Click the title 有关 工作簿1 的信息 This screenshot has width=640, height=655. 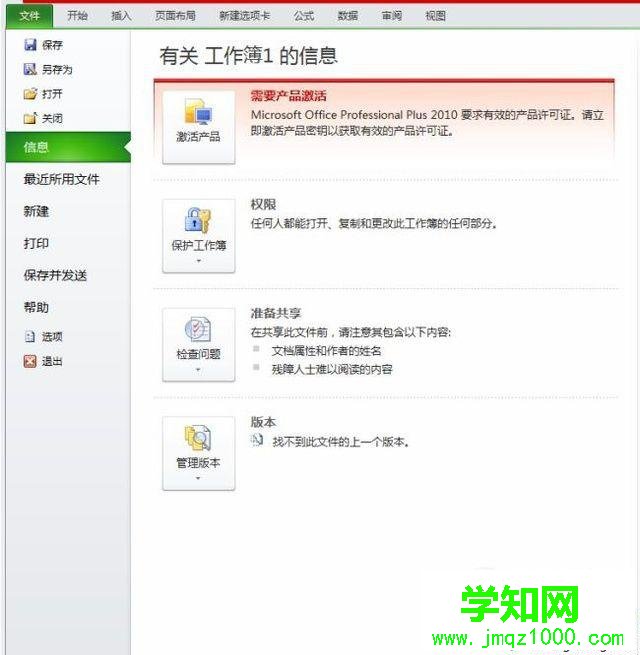[248, 55]
